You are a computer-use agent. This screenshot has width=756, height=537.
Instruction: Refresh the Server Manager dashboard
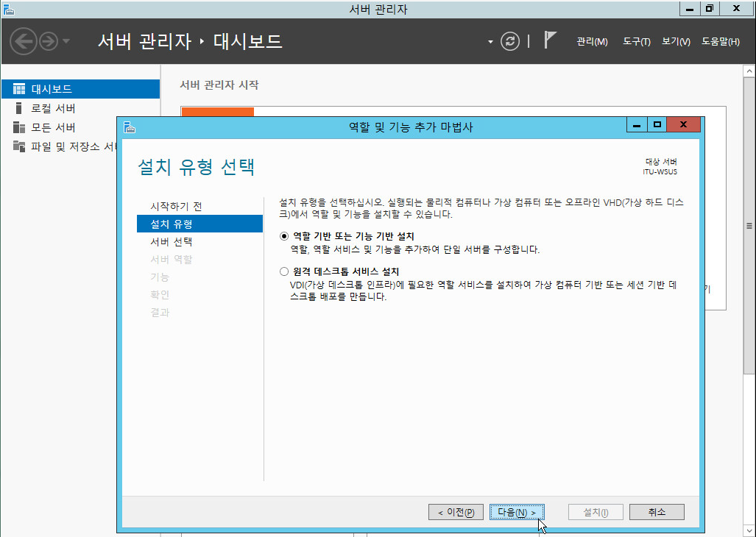(510, 41)
